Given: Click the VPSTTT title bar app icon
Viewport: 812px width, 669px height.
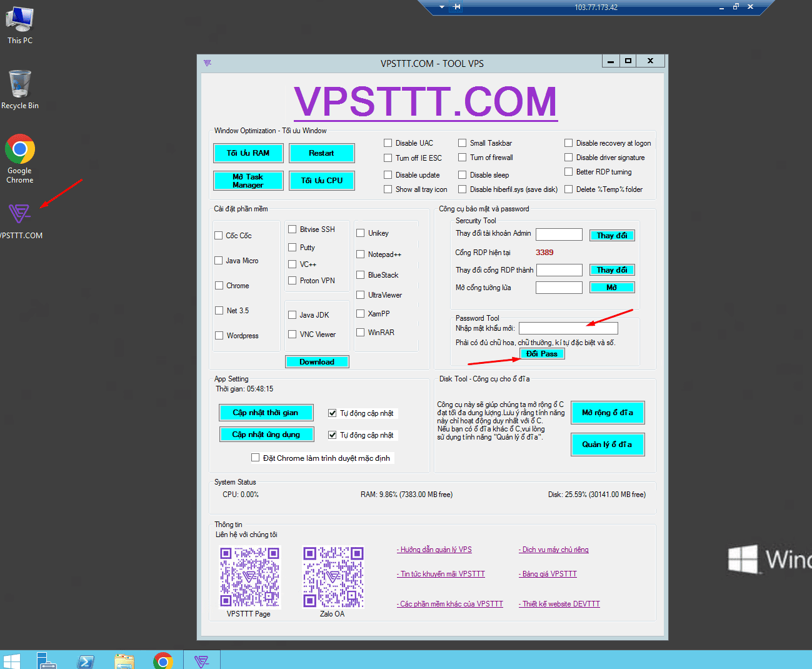Looking at the screenshot, I should click(208, 63).
